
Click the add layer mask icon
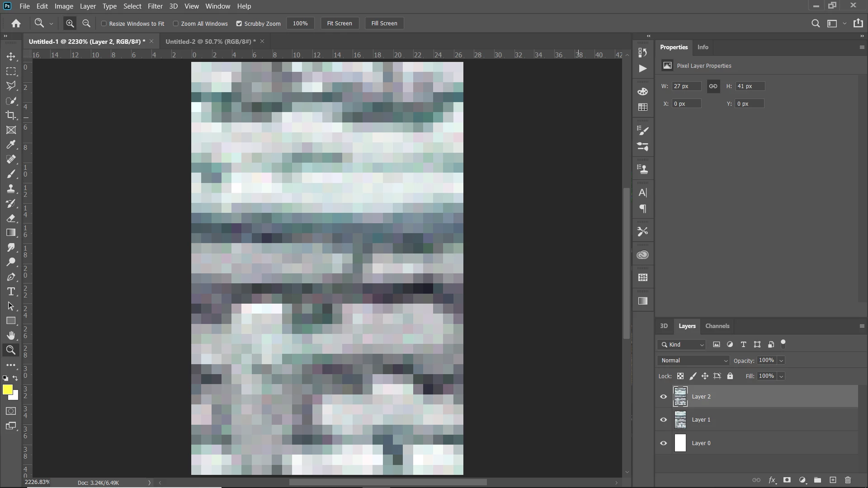[x=787, y=480]
